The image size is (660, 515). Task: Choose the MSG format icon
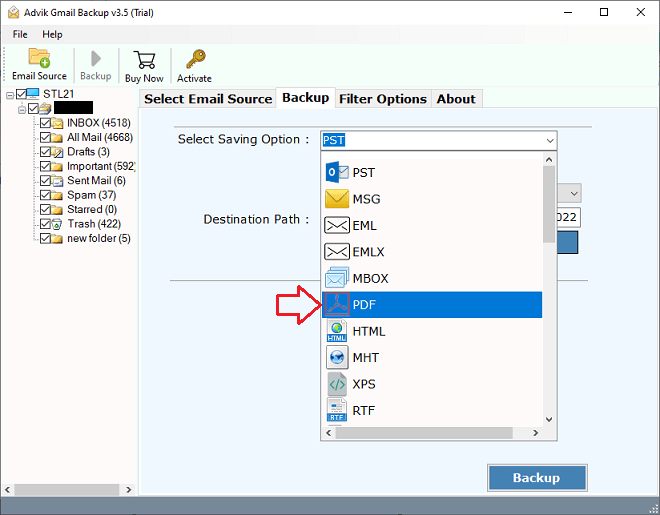(x=337, y=199)
